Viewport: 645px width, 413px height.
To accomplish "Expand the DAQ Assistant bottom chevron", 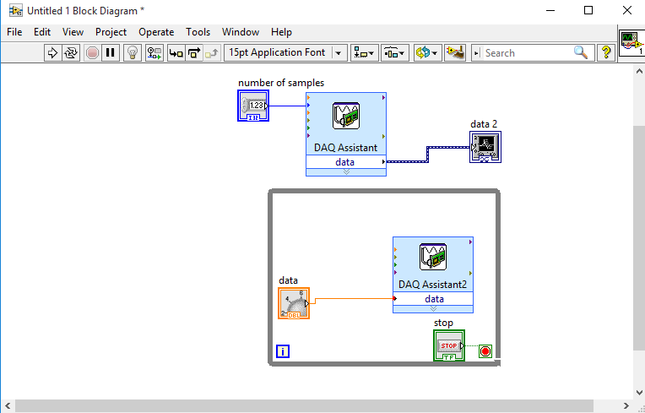I will click(x=346, y=172).
